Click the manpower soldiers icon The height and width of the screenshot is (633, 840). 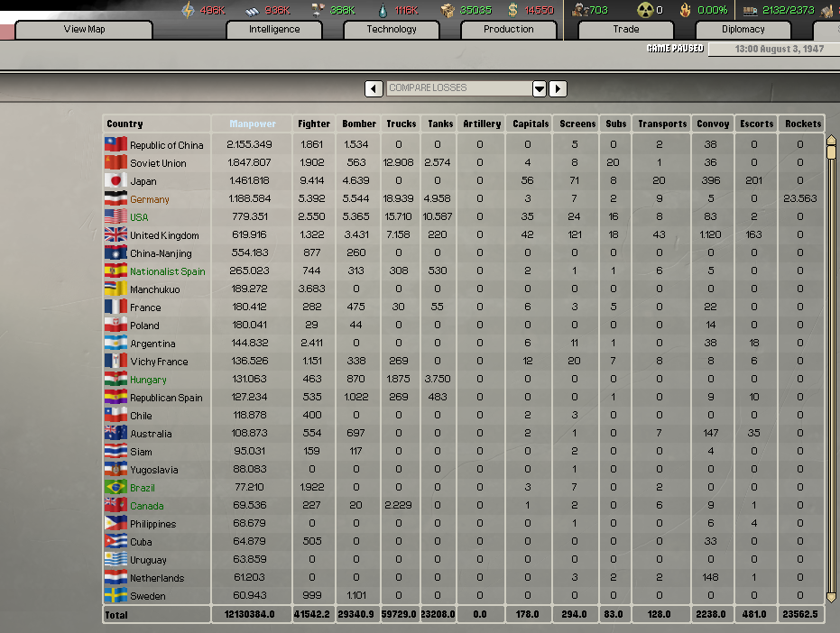click(578, 10)
